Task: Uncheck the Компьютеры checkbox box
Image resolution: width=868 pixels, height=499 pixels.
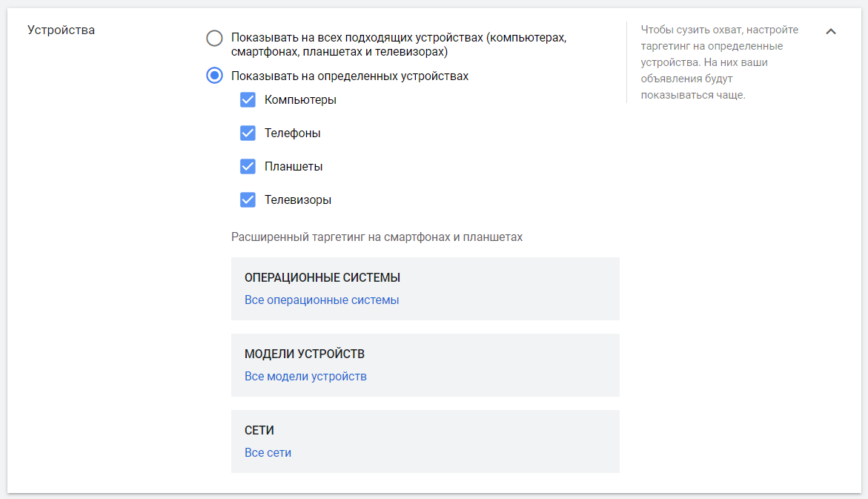Action: (248, 99)
